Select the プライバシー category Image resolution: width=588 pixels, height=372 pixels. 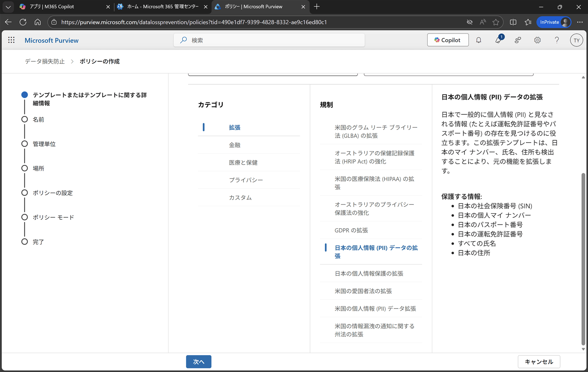click(249, 180)
